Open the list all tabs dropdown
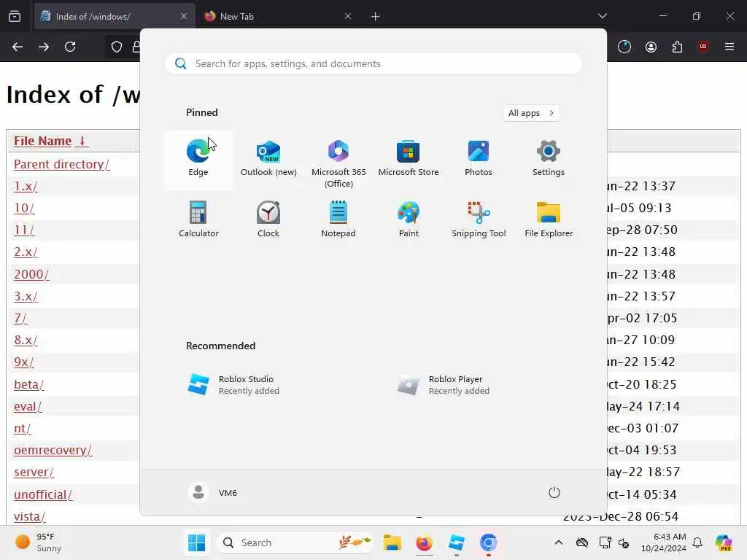The width and height of the screenshot is (747, 560). tap(602, 16)
